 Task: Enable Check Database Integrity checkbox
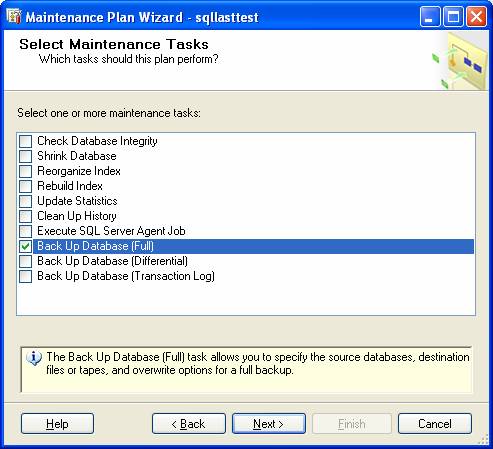(x=25, y=141)
